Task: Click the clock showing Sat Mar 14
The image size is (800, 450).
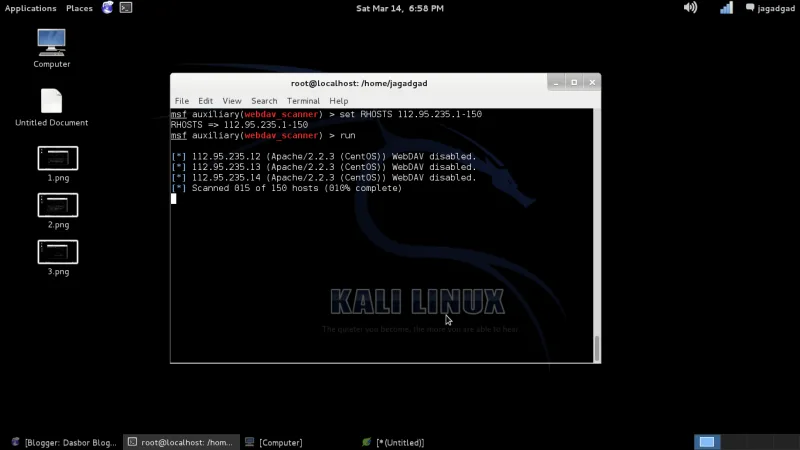Action: click(x=399, y=8)
